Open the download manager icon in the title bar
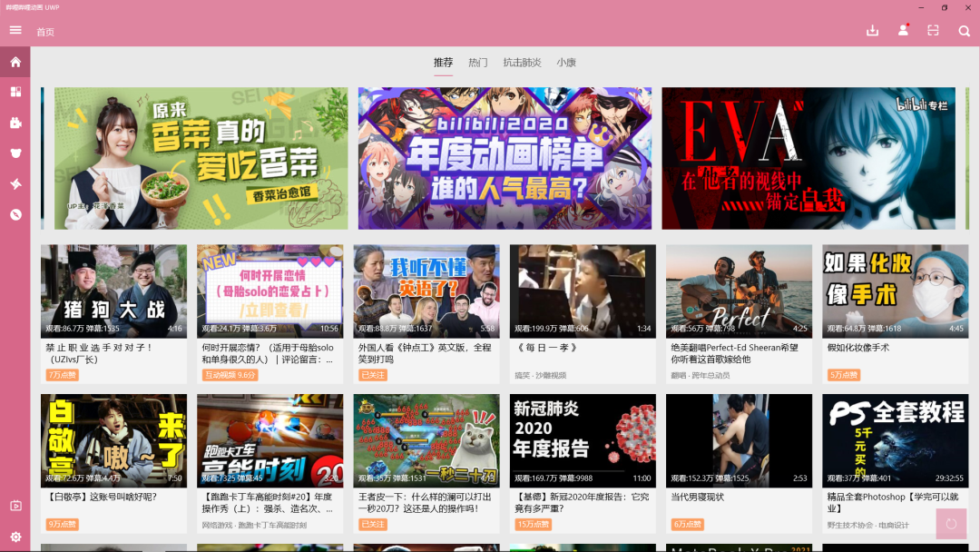 pyautogui.click(x=872, y=30)
